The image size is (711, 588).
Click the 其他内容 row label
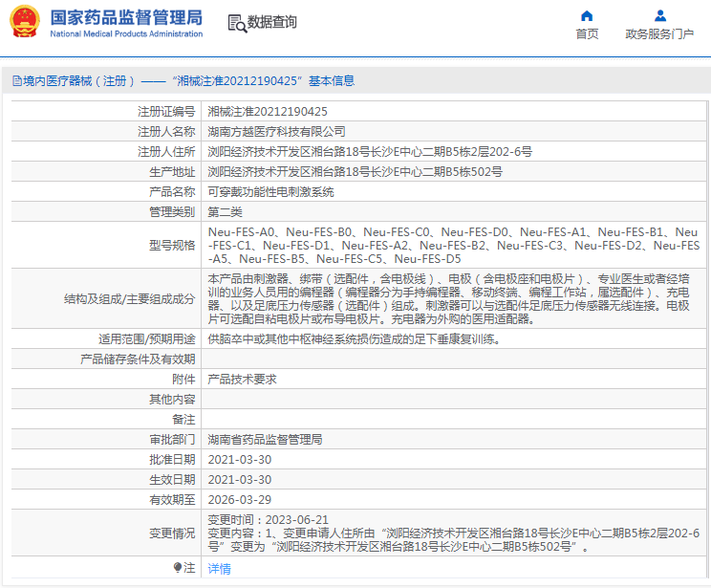172,400
